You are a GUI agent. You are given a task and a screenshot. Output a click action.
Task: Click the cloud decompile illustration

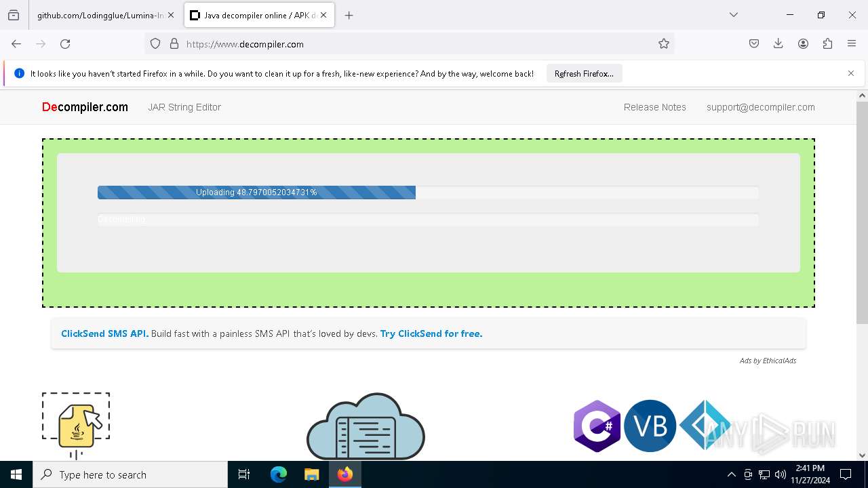pos(366,427)
